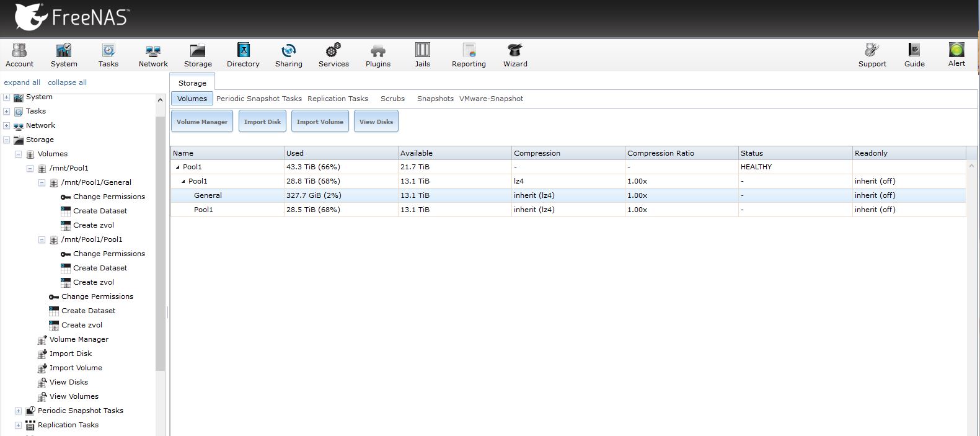Collapse the /mnt/Pool1/General tree node
980x436 pixels.
pyautogui.click(x=42, y=182)
